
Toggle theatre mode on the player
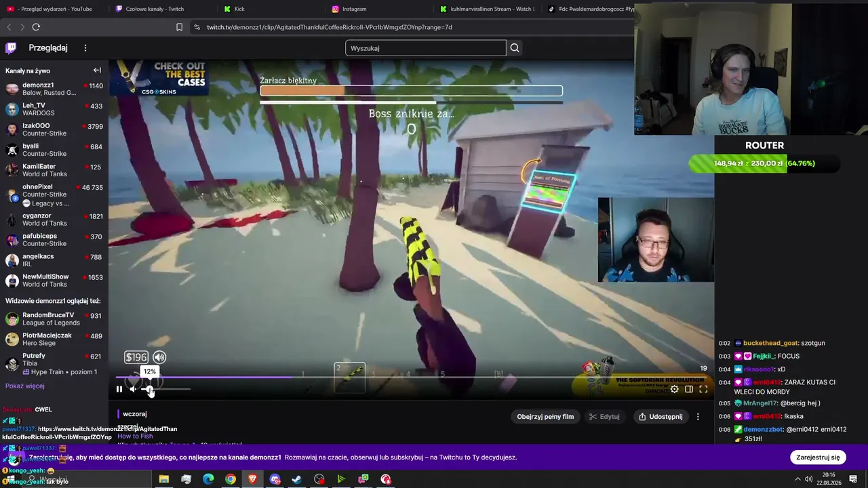[x=689, y=389]
